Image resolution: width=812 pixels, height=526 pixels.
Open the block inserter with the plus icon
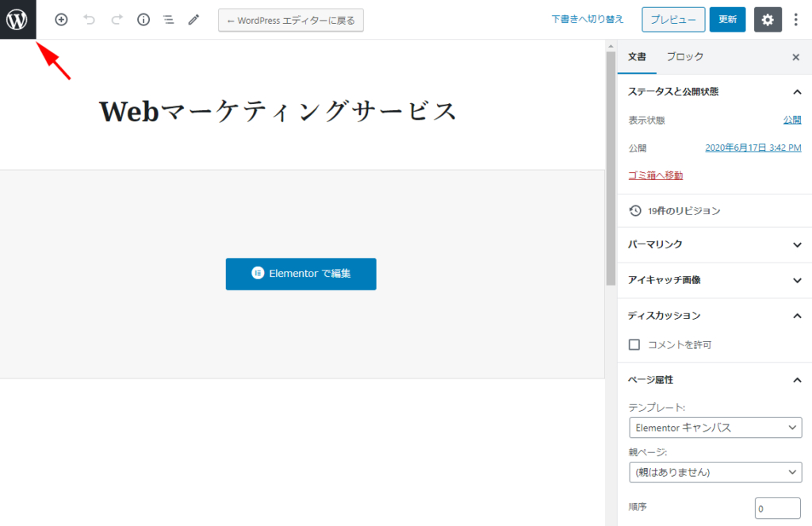coord(60,19)
